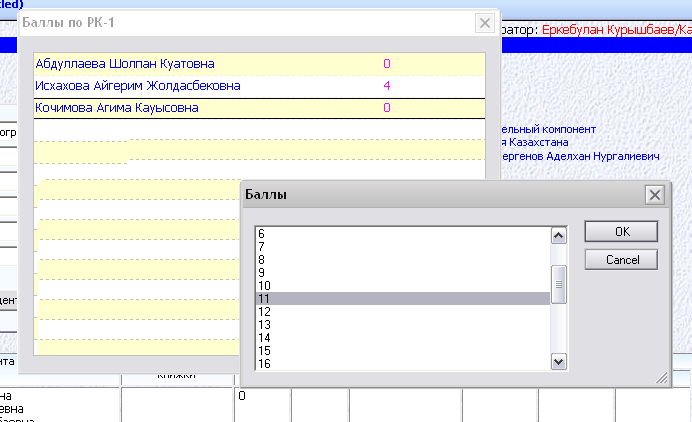
Task: Close the Баллы dialog window
Action: (654, 195)
